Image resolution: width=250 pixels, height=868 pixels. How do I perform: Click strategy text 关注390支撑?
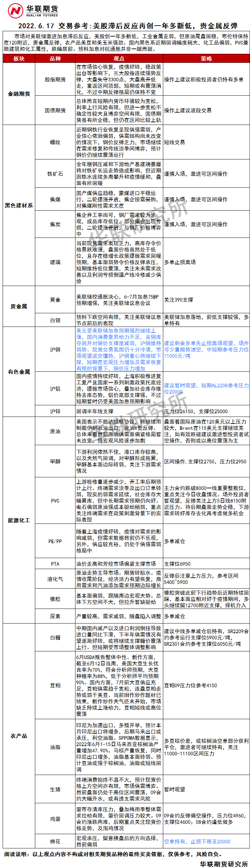click(x=179, y=300)
